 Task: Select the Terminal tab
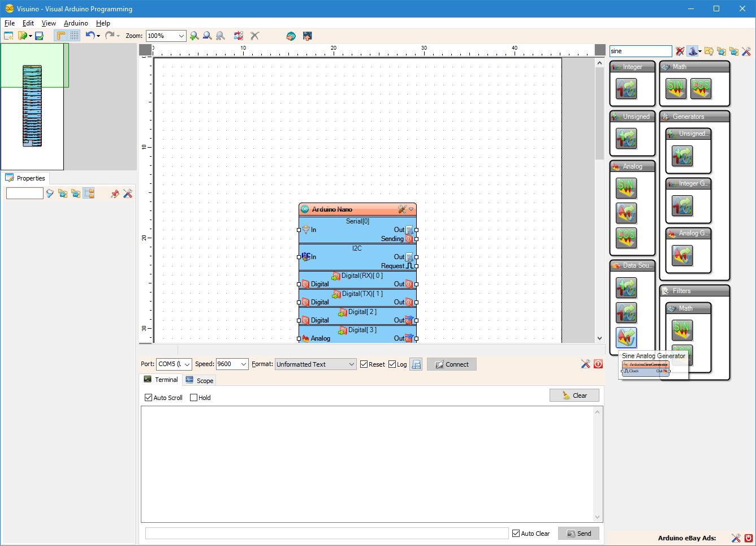coord(161,380)
